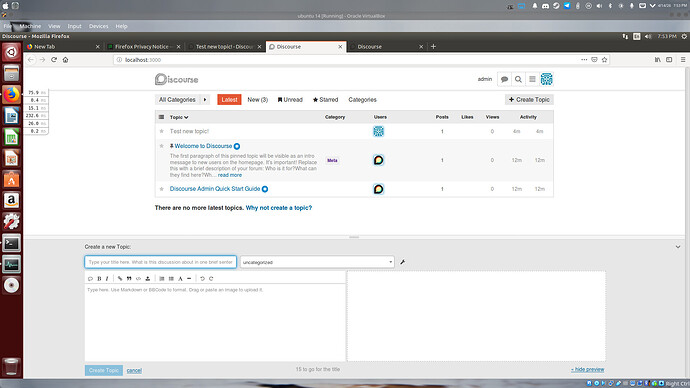Expand subcategory arrow next to All Categories
Viewport: 690px width, 388px height.
[205, 100]
